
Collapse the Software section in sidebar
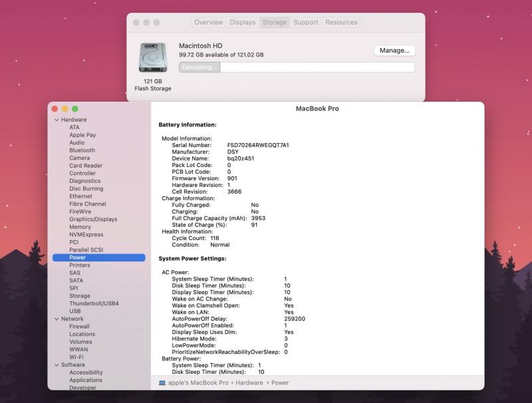(x=57, y=364)
